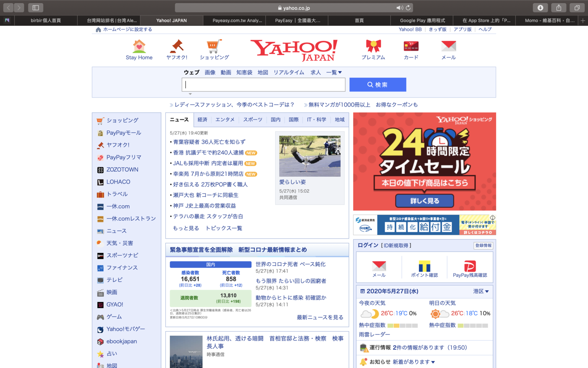This screenshot has width=588, height=368.
Task: Open the bird photo news thumbnail
Action: (310, 156)
